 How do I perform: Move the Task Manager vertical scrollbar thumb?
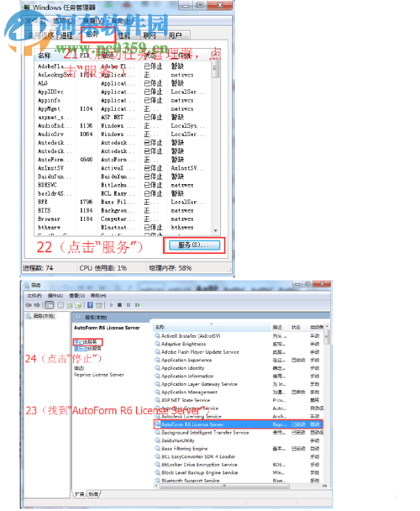coord(215,70)
